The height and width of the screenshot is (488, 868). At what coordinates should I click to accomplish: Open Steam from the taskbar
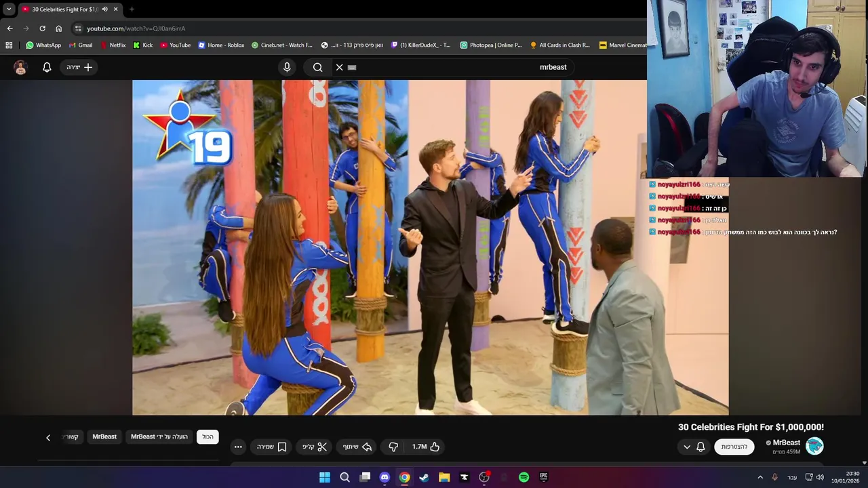point(424,477)
